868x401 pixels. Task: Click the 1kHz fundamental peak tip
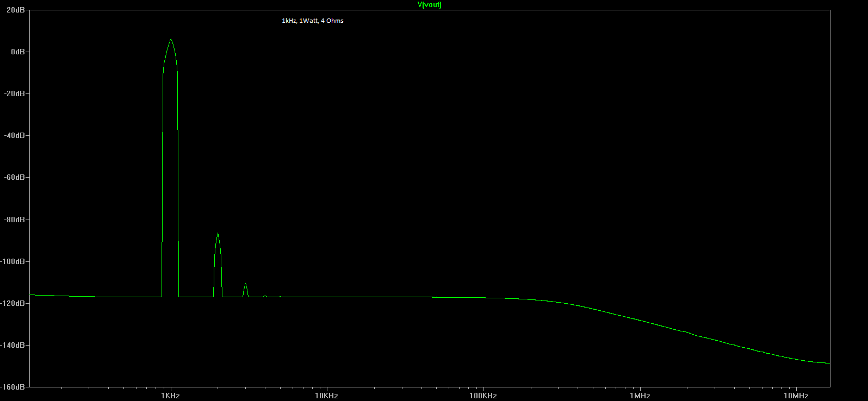coord(171,39)
